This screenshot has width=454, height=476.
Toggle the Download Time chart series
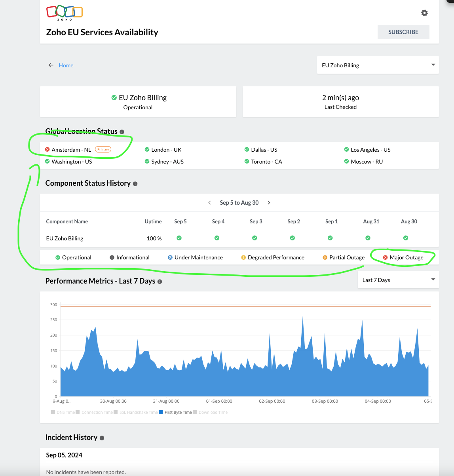210,412
